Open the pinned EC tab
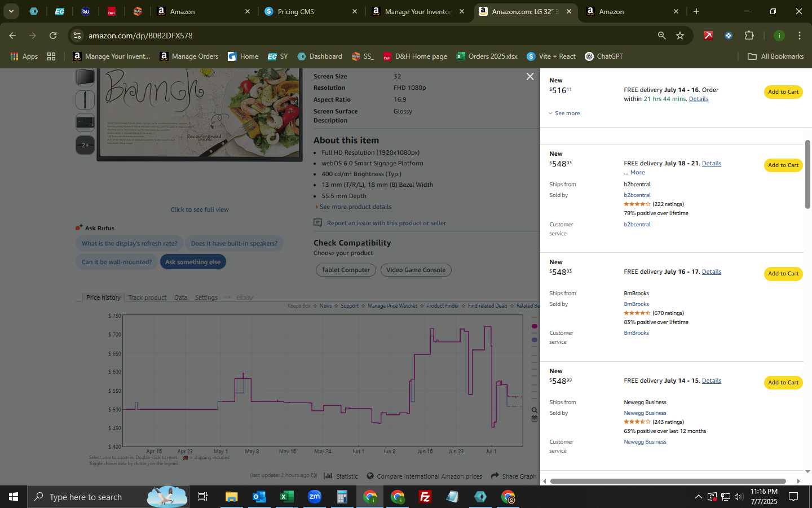This screenshot has width=812, height=508. coord(59,11)
